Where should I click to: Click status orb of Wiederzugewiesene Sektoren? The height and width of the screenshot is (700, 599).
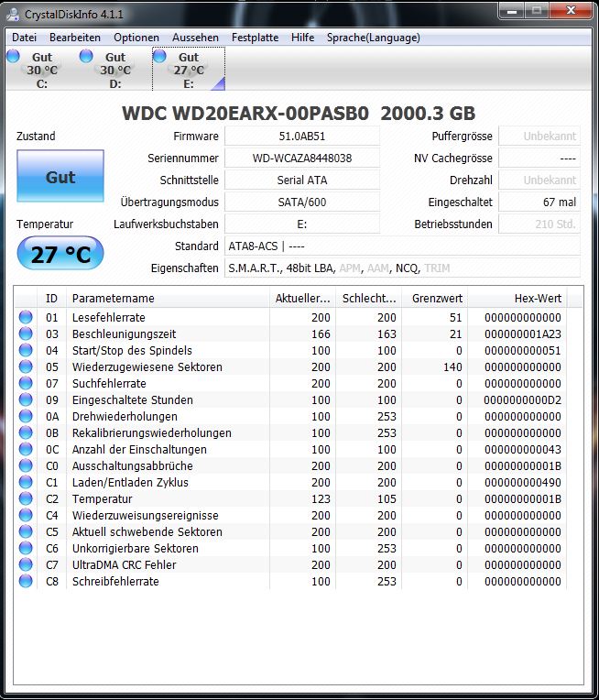click(x=26, y=366)
